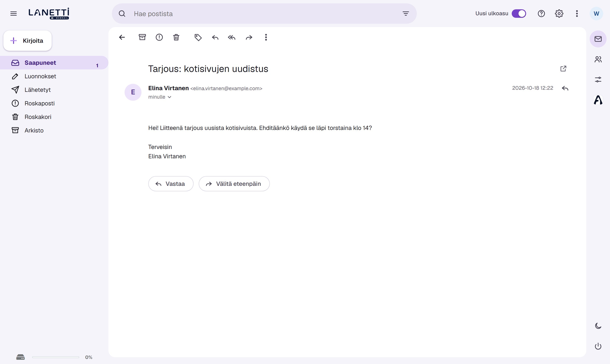Open the Roskaposti spam folder
Image resolution: width=610 pixels, height=364 pixels.
tap(54, 103)
